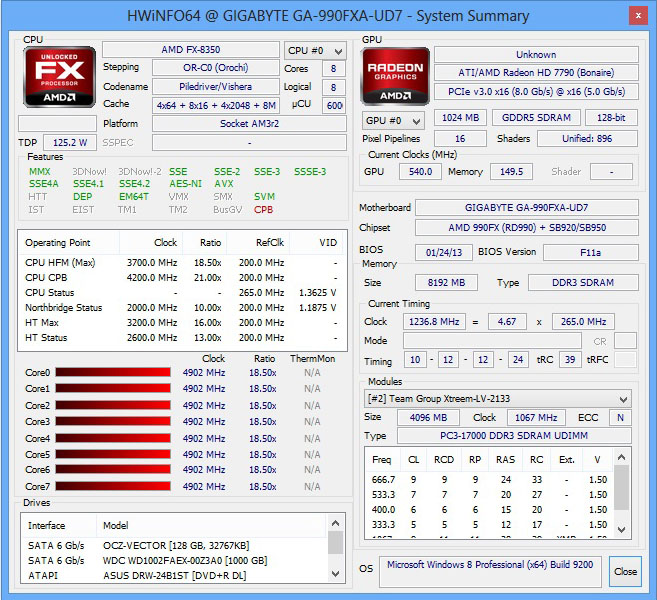The height and width of the screenshot is (600, 657).
Task: Select the Northbridge Status row
Action: tap(182, 308)
